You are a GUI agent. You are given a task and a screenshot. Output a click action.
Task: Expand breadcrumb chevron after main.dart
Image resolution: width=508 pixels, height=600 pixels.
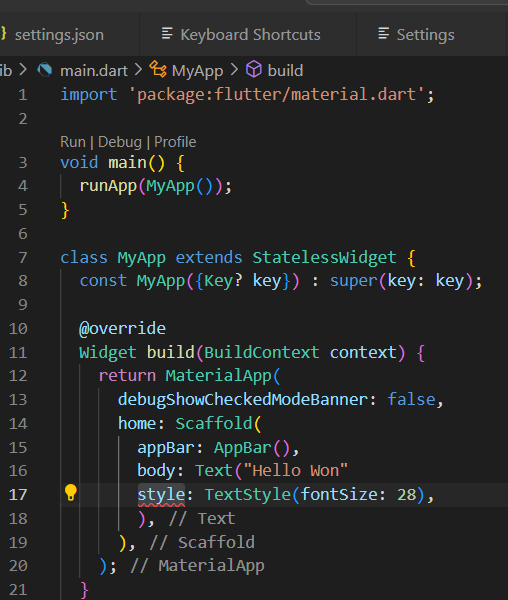point(138,70)
